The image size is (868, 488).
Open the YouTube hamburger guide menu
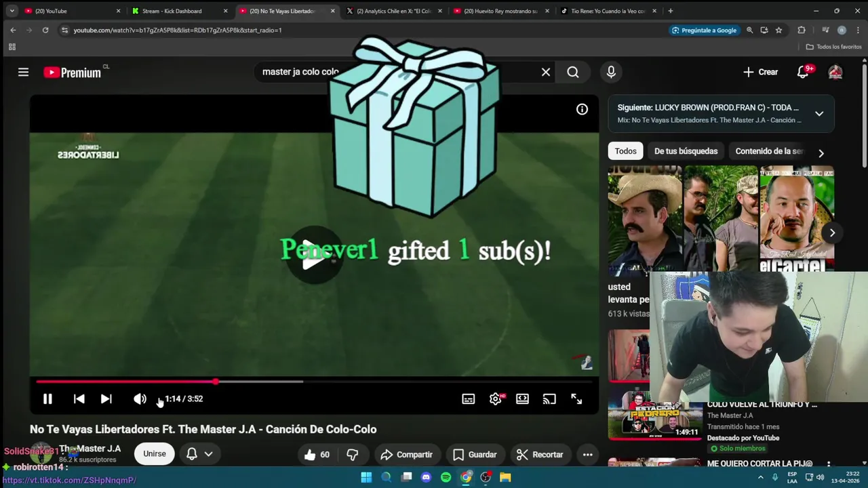click(x=23, y=72)
